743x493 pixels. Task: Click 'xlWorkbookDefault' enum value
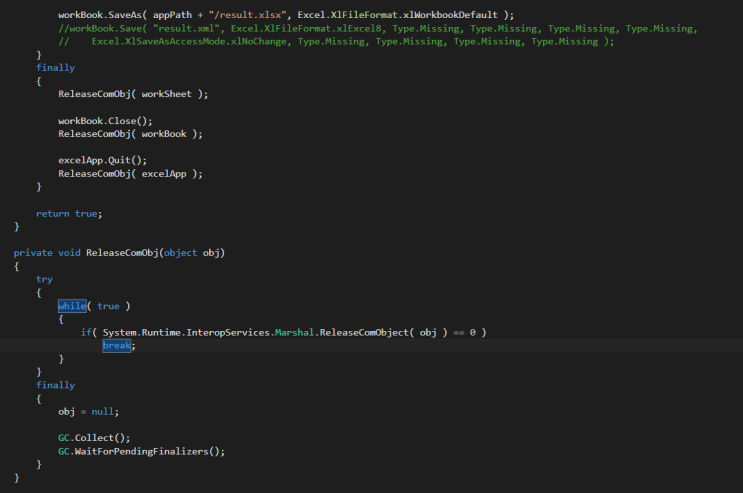click(x=450, y=15)
